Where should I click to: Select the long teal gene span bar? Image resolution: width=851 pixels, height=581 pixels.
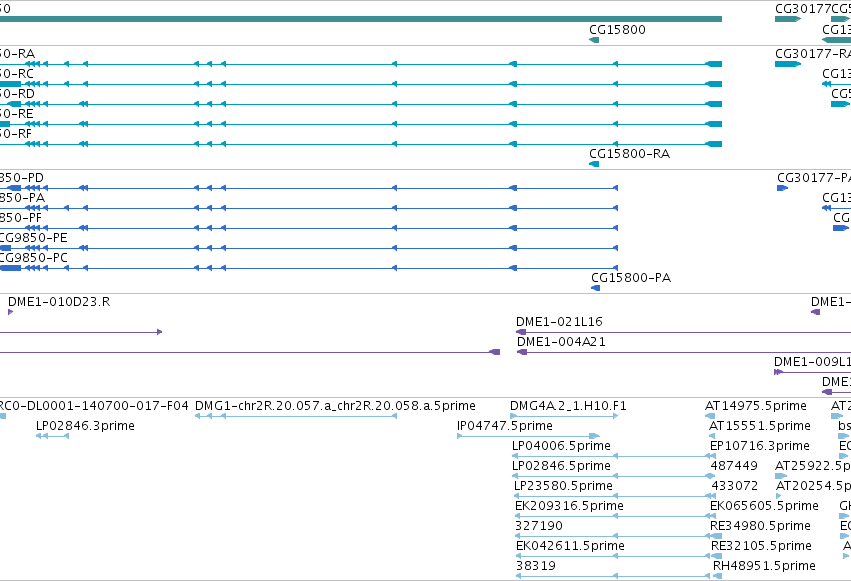pyautogui.click(x=361, y=19)
